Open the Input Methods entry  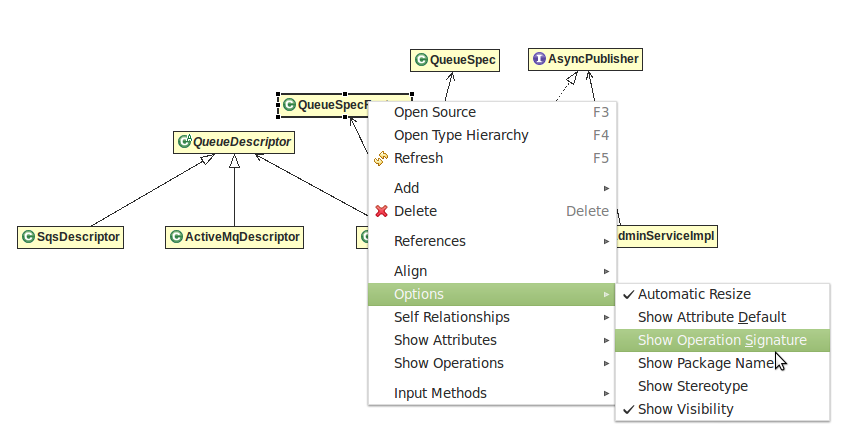click(x=492, y=393)
